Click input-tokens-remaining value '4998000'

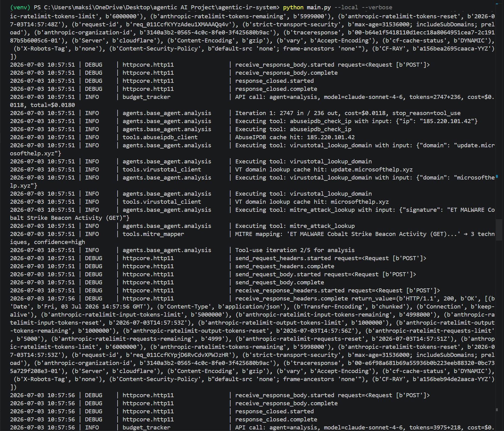click(x=418, y=315)
